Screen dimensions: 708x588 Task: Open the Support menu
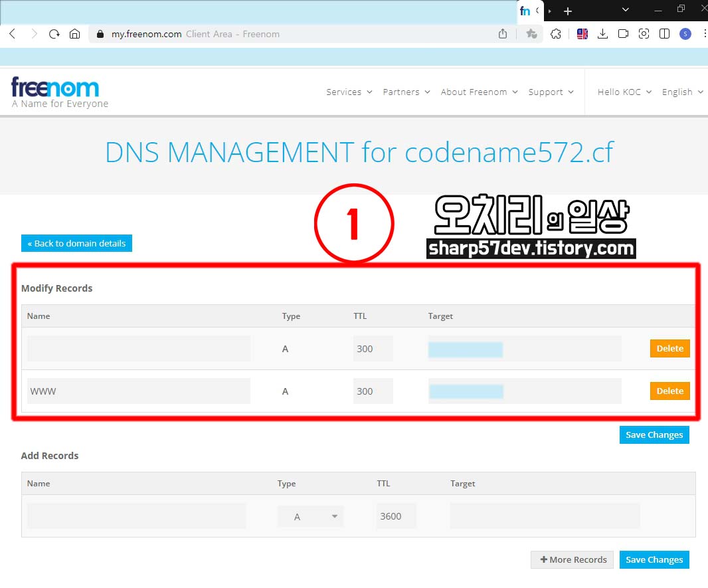551,92
